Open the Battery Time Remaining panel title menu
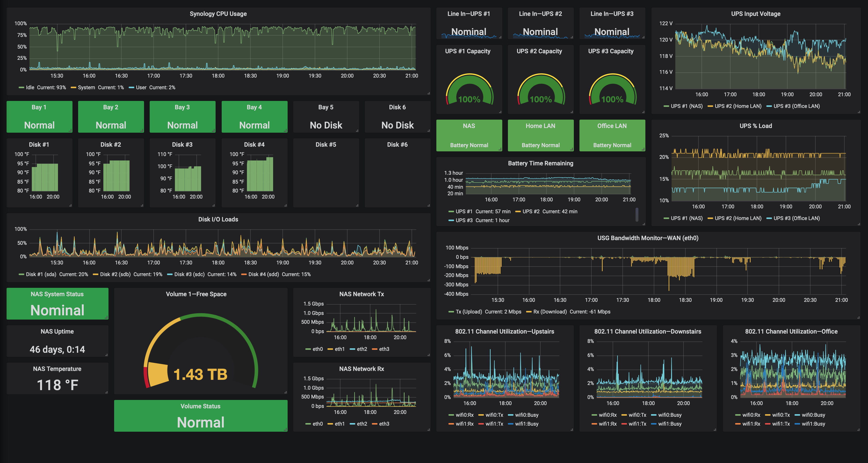The width and height of the screenshot is (868, 463). click(x=540, y=163)
